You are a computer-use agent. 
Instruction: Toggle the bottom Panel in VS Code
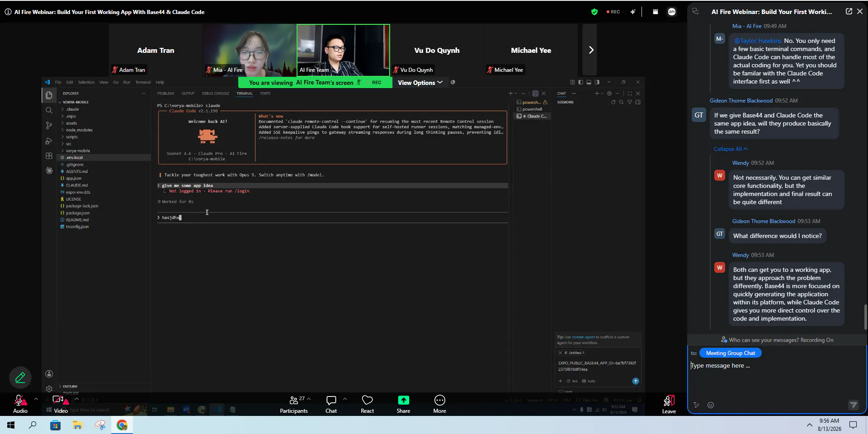(x=589, y=82)
